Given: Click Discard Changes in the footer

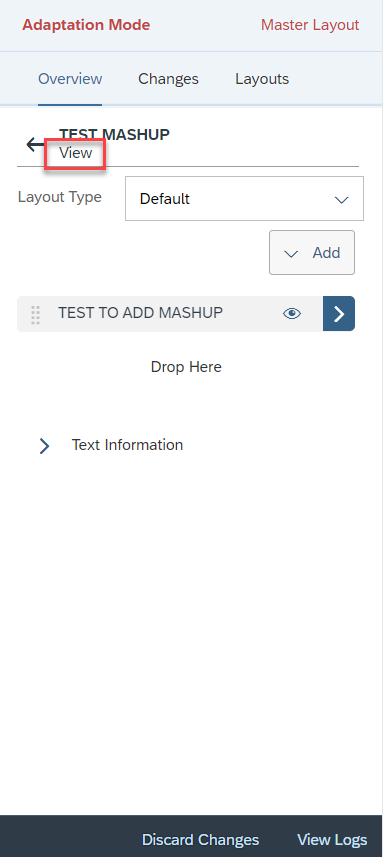Looking at the screenshot, I should tap(201, 840).
